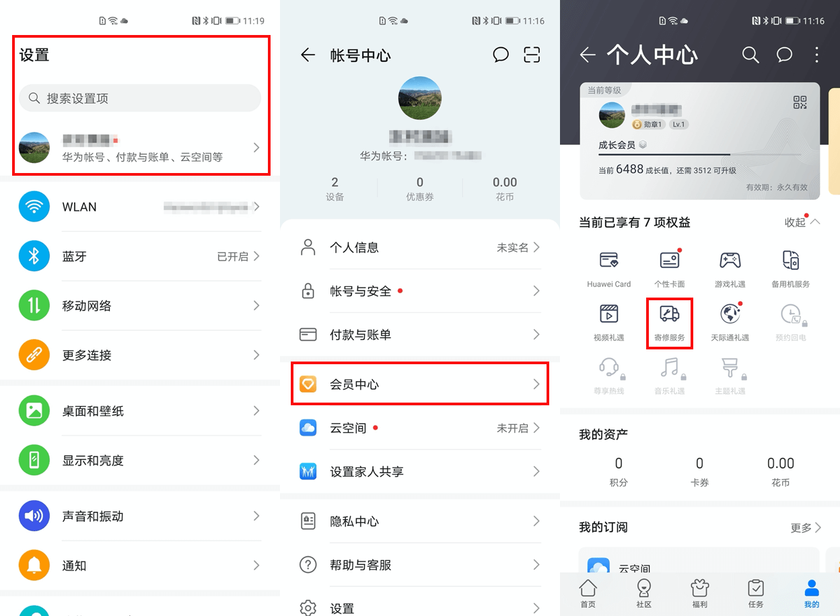This screenshot has width=840, height=616.
Task: Tap the search magnifier in 个人中心
Action: (750, 55)
